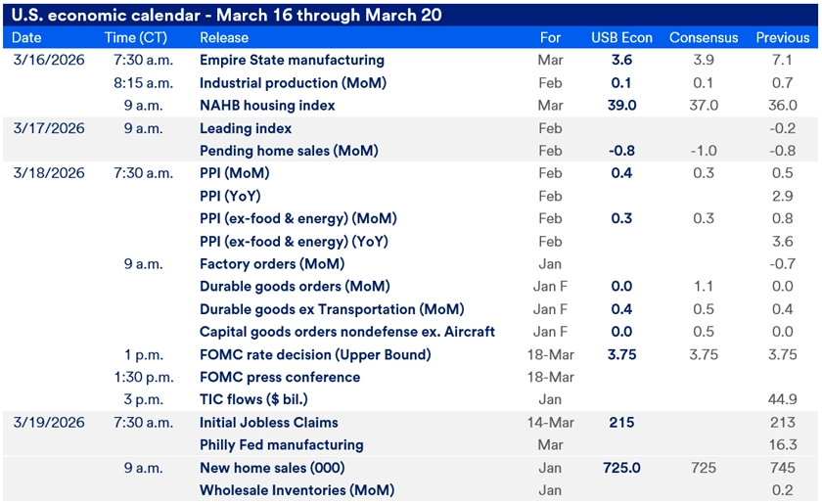
Task: Click the 'For' column header
Action: 550,38
